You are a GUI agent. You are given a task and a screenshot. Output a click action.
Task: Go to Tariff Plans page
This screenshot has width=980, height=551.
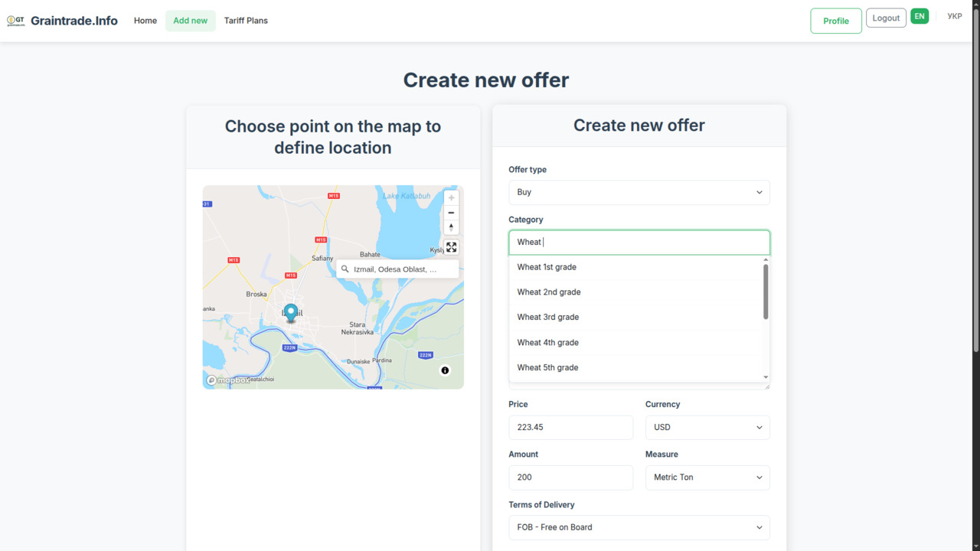click(246, 21)
